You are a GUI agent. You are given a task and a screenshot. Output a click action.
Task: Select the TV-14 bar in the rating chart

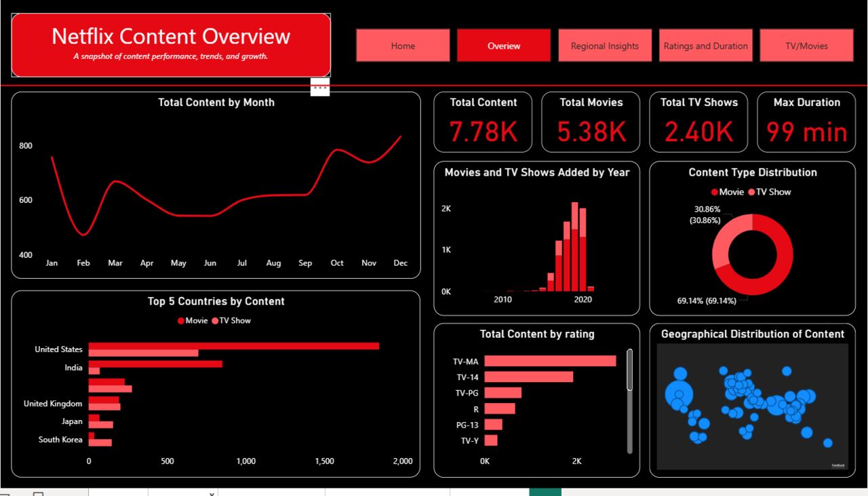[528, 377]
